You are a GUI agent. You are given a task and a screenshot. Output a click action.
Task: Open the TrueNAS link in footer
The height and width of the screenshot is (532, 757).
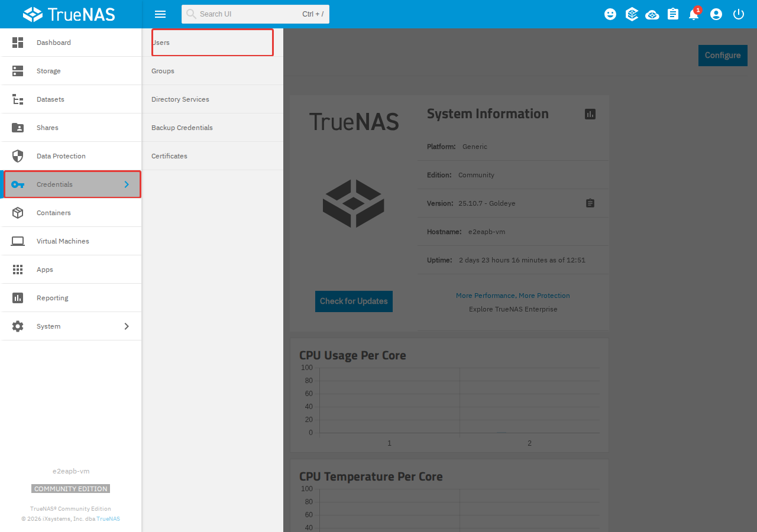108,519
